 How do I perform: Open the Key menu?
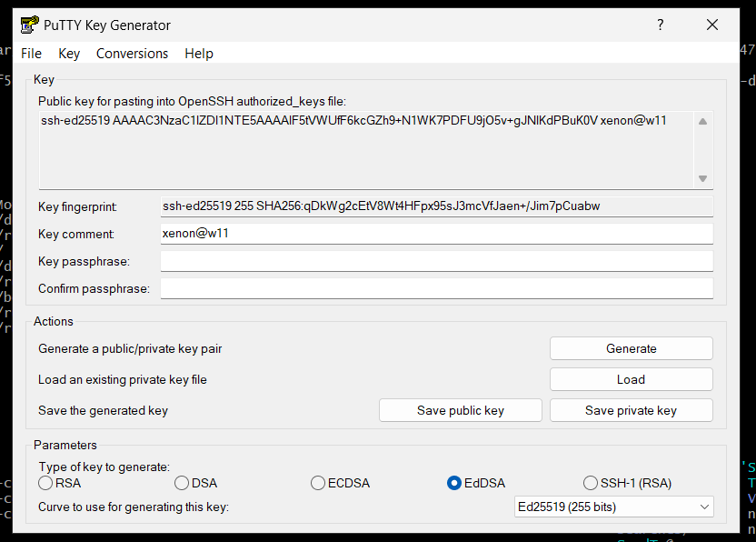pos(69,54)
